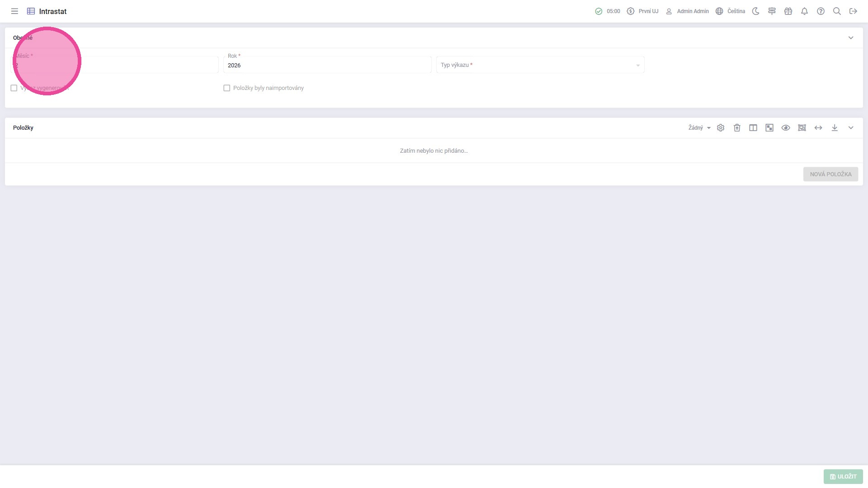Click trash icon in Položky toolbar

(737, 128)
